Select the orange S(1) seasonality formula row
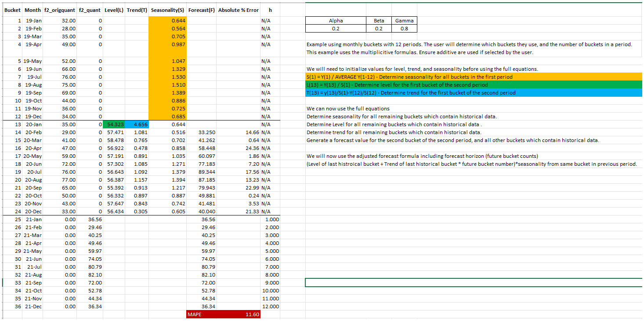The image size is (644, 321). coord(474,77)
